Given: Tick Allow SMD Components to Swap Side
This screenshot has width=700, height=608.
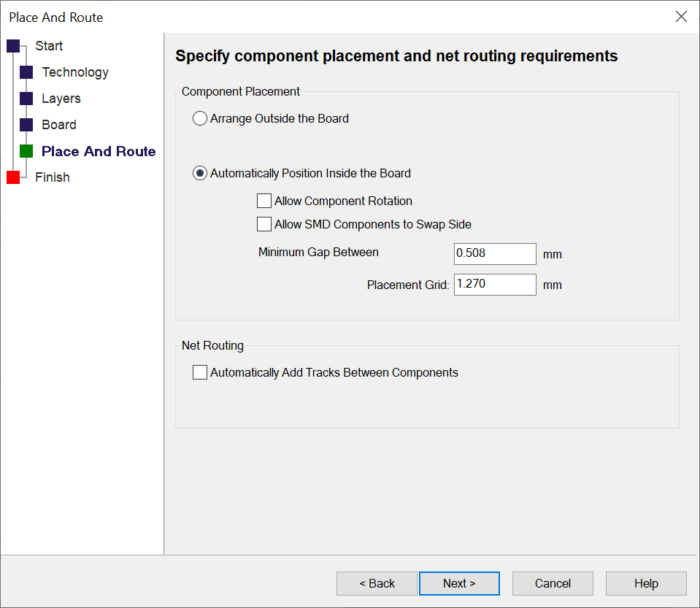Looking at the screenshot, I should point(264,224).
